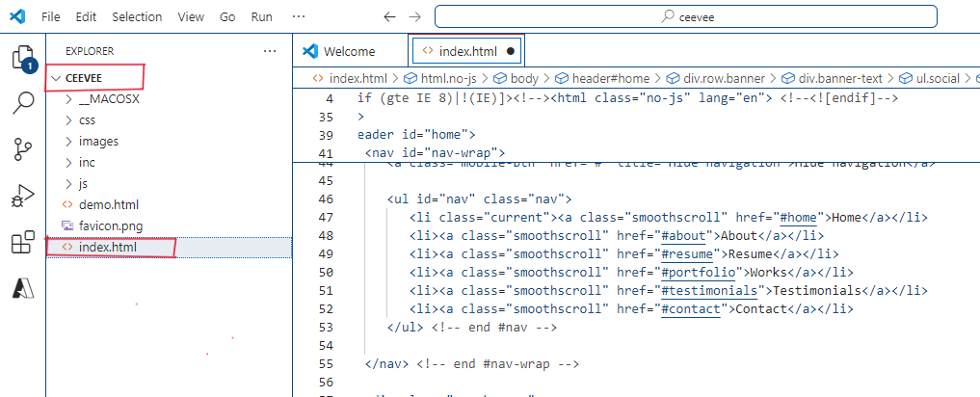Open the File menu
The image size is (980, 397).
[x=51, y=17]
